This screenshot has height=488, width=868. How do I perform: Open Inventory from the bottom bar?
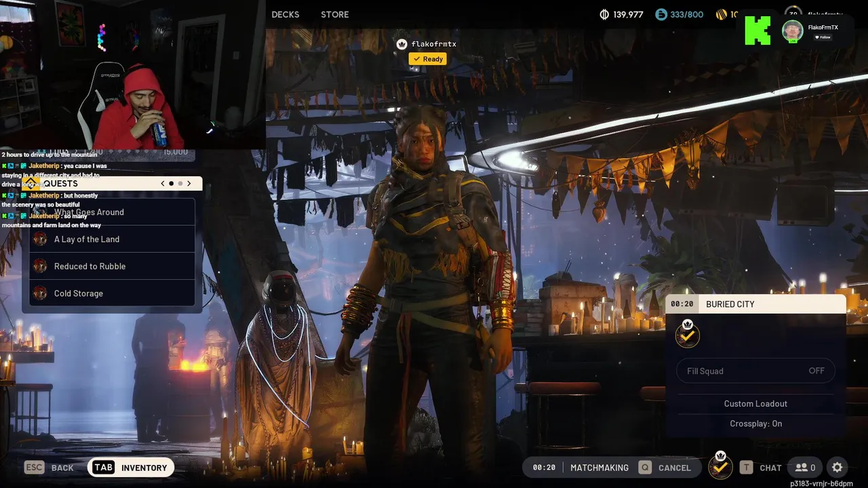130,468
